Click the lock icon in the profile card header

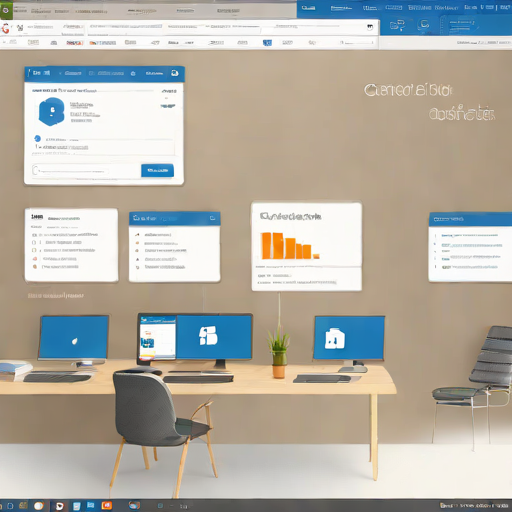(x=133, y=73)
